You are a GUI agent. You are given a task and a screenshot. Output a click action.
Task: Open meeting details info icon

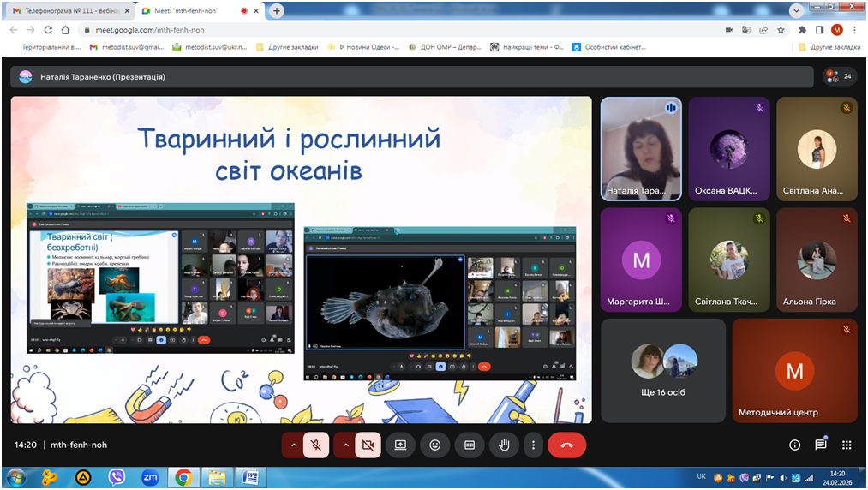[794, 445]
